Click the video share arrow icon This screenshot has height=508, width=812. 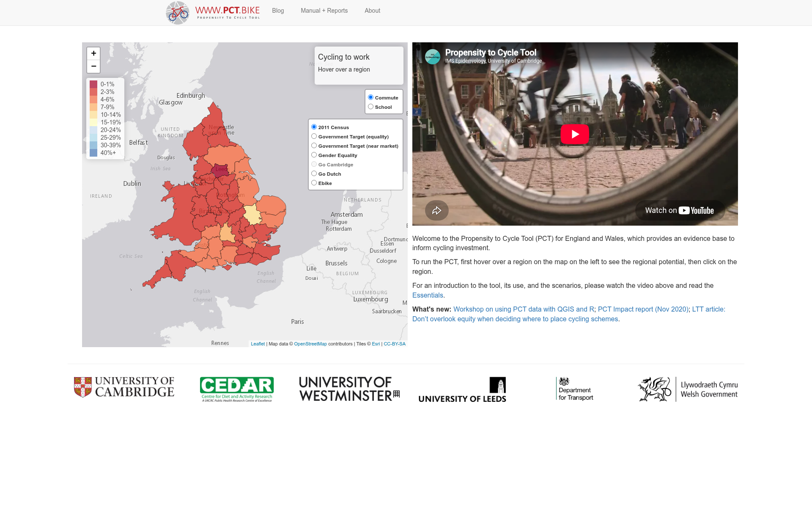coord(437,210)
